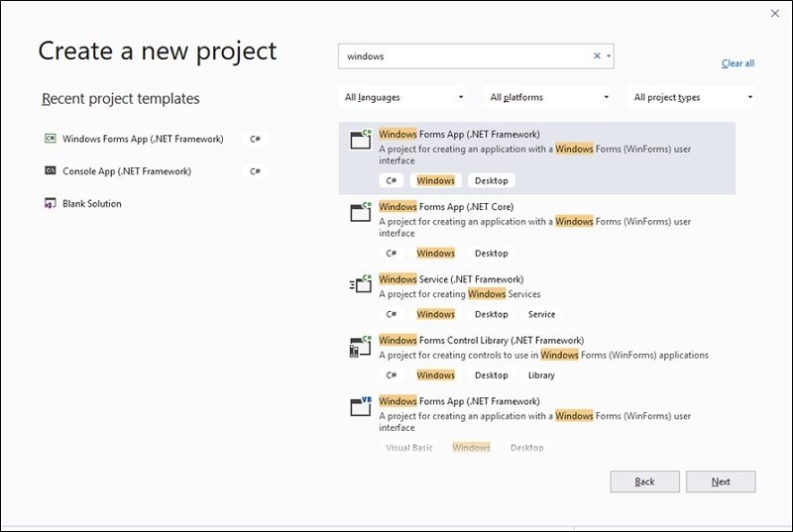
Task: Click the Back button
Action: pos(645,481)
